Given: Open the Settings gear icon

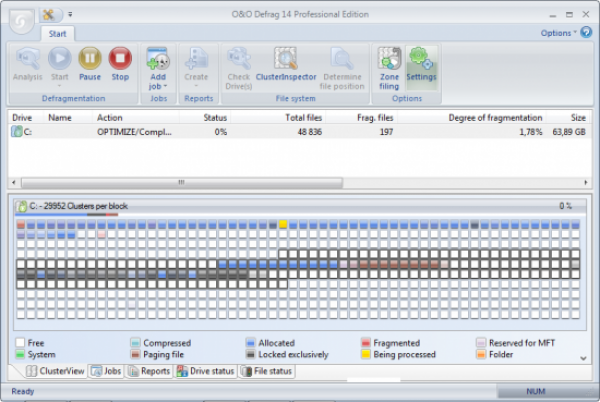Looking at the screenshot, I should [x=421, y=59].
